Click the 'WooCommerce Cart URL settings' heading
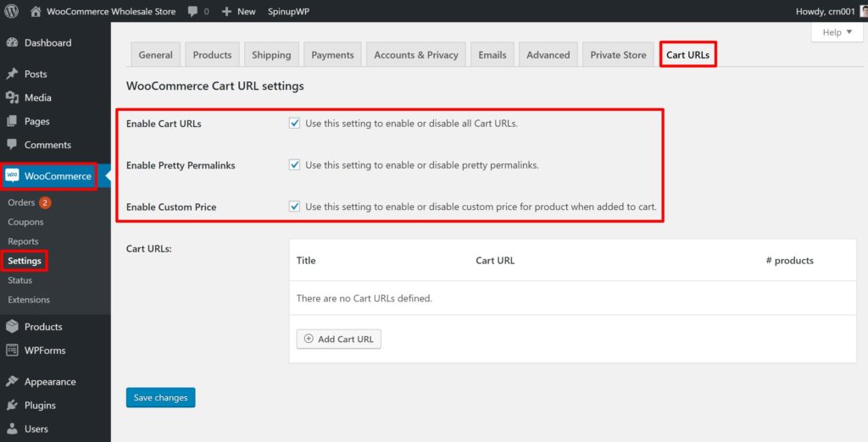The height and width of the screenshot is (442, 868). pyautogui.click(x=214, y=86)
